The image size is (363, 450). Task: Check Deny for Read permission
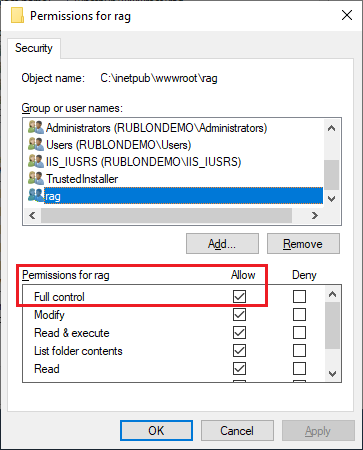click(x=299, y=369)
